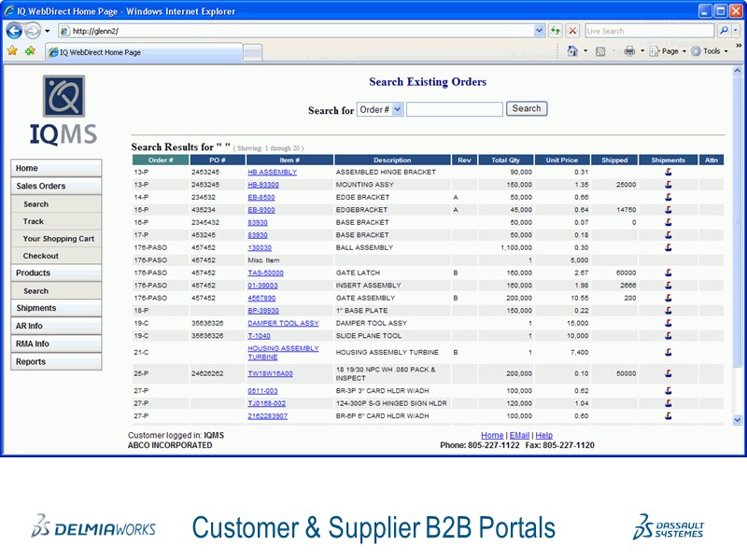The width and height of the screenshot is (747, 560).
Task: Run Live Search with the magnifier icon
Action: point(723,31)
